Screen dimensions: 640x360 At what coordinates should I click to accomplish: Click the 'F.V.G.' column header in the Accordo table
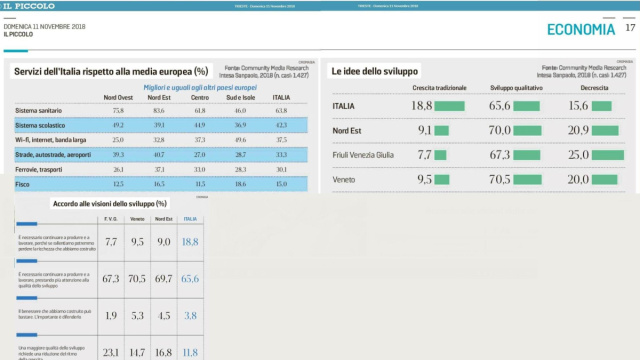(x=111, y=219)
